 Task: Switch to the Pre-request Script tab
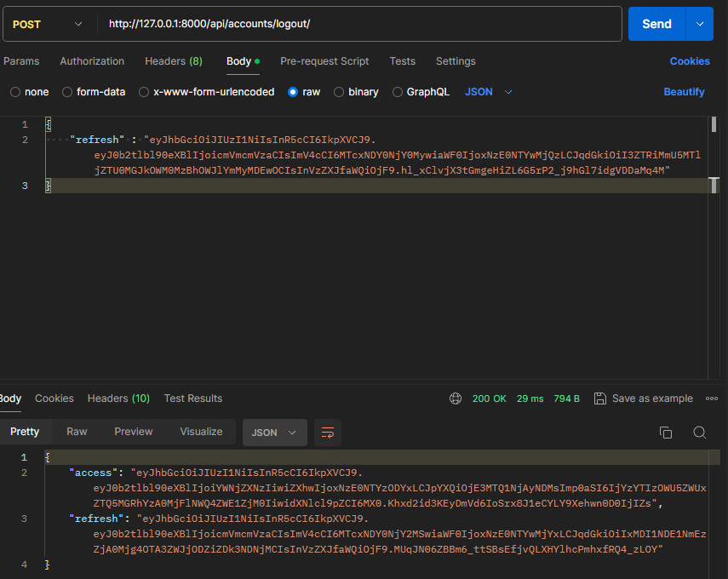tap(324, 61)
